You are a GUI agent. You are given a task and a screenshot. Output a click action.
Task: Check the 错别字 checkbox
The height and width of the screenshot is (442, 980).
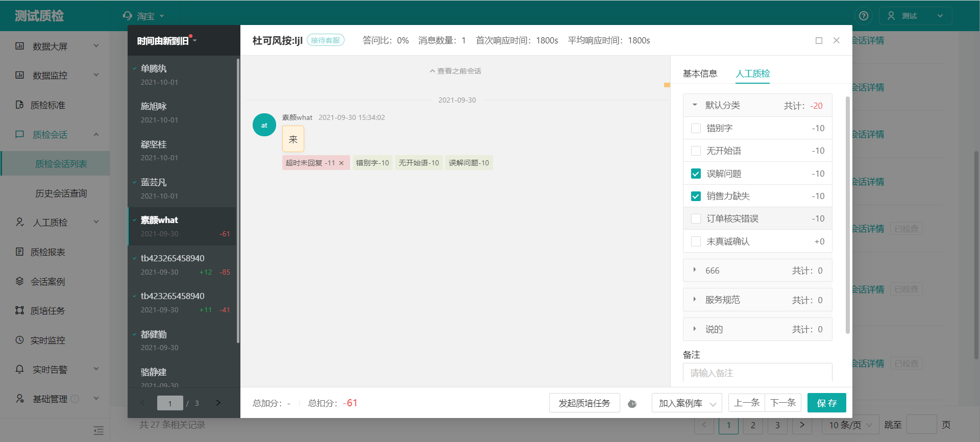[x=696, y=128]
